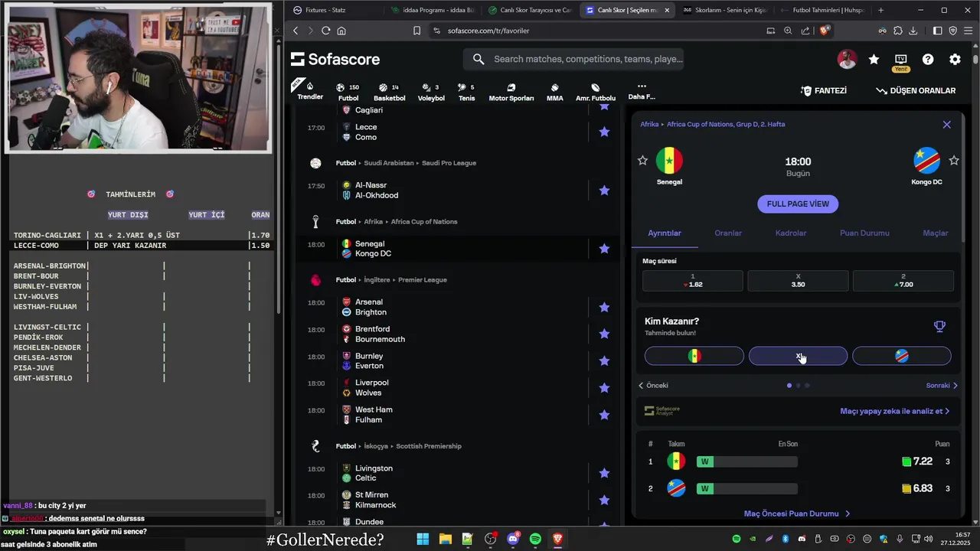Open the user profile avatar

[847, 59]
